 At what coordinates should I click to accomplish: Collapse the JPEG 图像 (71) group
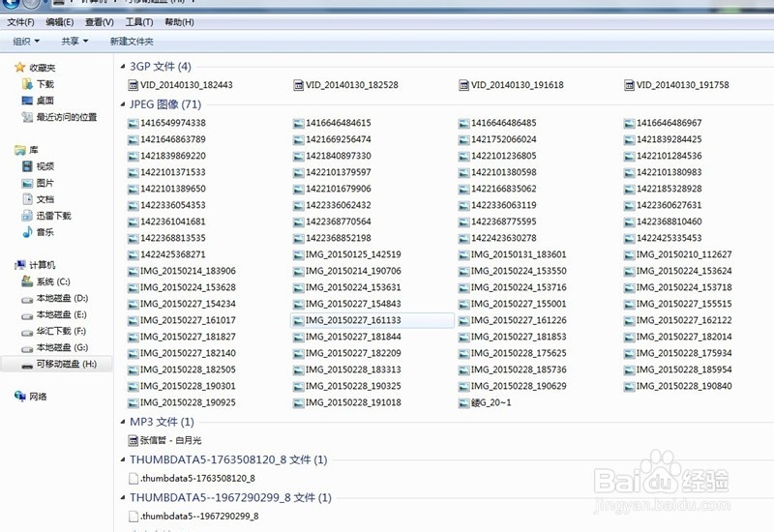(123, 104)
